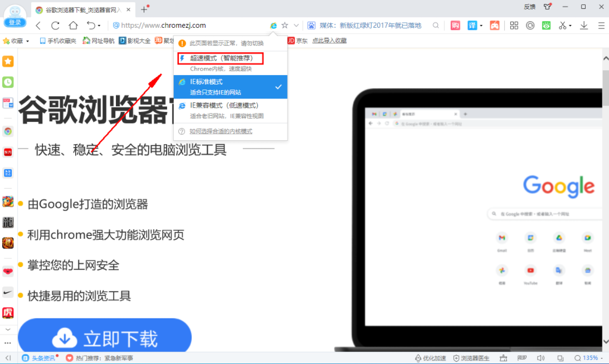Click the game center gamepad icon

click(x=495, y=25)
